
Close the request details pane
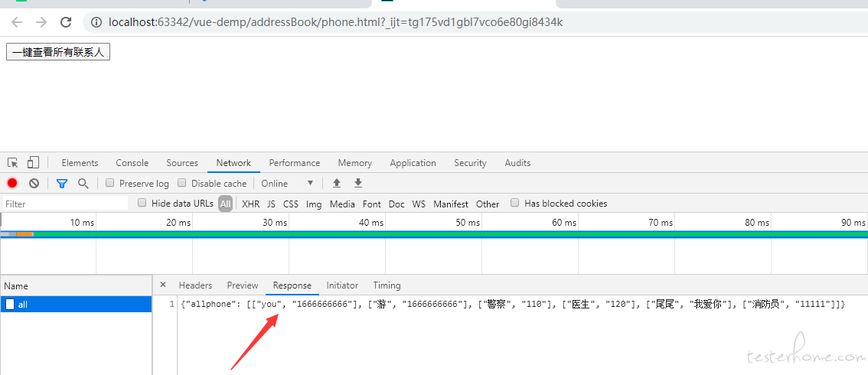(163, 285)
